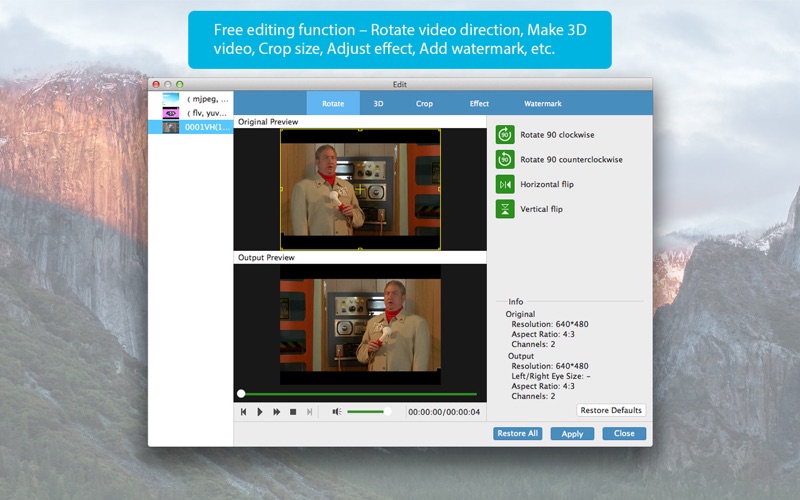Click the Restore Defaults button
Viewport: 800px width, 500px height.
(x=611, y=411)
